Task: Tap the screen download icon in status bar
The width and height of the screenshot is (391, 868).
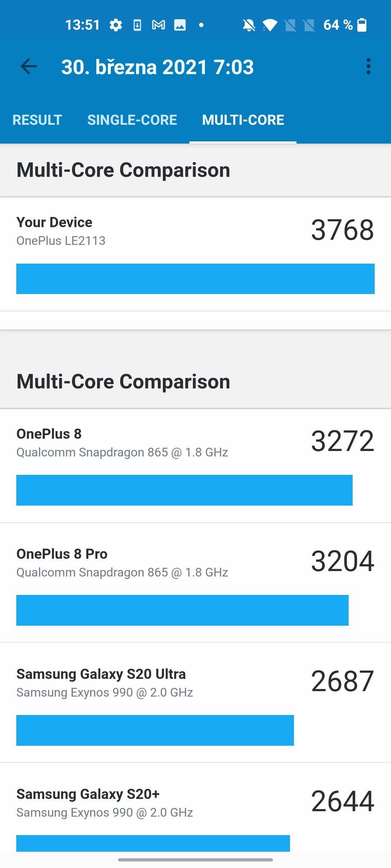Action: pyautogui.click(x=138, y=24)
